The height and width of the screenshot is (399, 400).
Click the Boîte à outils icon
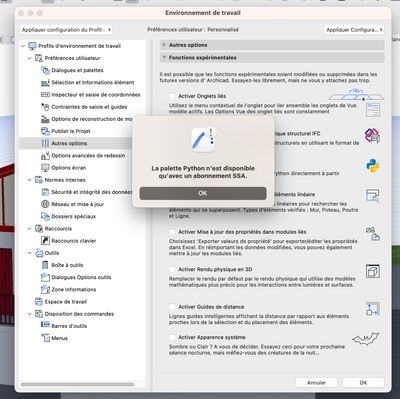click(x=45, y=265)
